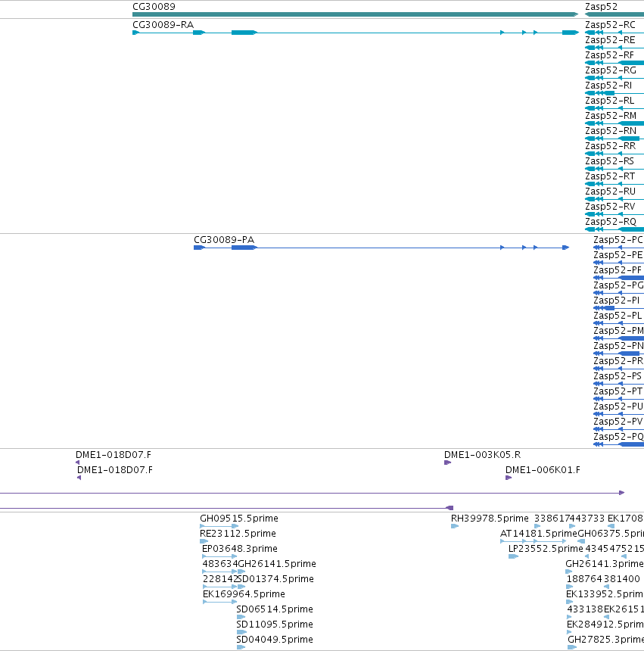Select the DME1-003K05.R feature label
644x651 pixels.
[x=483, y=455]
